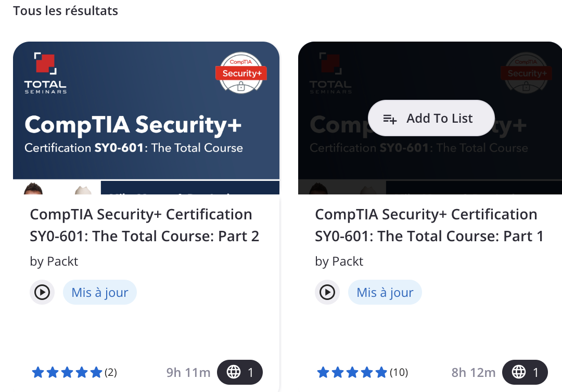Click the "Tous les résultats" heading
Image resolution: width=562 pixels, height=392 pixels.
tap(66, 11)
